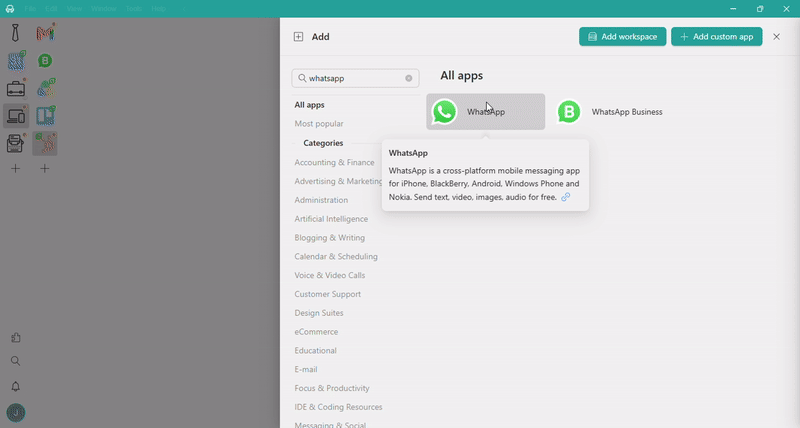Click the All apps heading
The image size is (800, 428).
click(462, 75)
